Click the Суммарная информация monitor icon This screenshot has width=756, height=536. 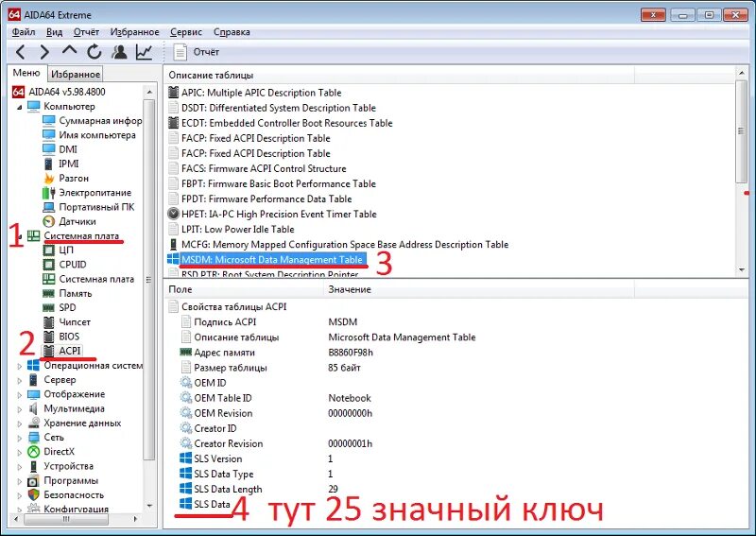tap(49, 121)
